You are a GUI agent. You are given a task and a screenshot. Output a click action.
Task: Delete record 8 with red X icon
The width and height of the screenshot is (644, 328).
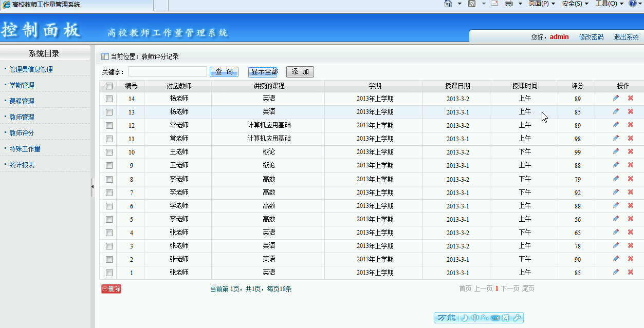(x=631, y=179)
